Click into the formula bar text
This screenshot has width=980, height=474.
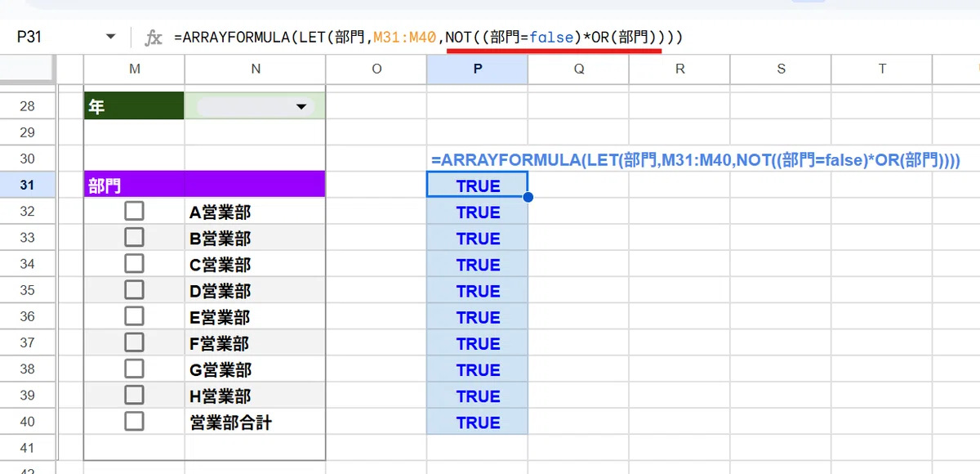[428, 38]
